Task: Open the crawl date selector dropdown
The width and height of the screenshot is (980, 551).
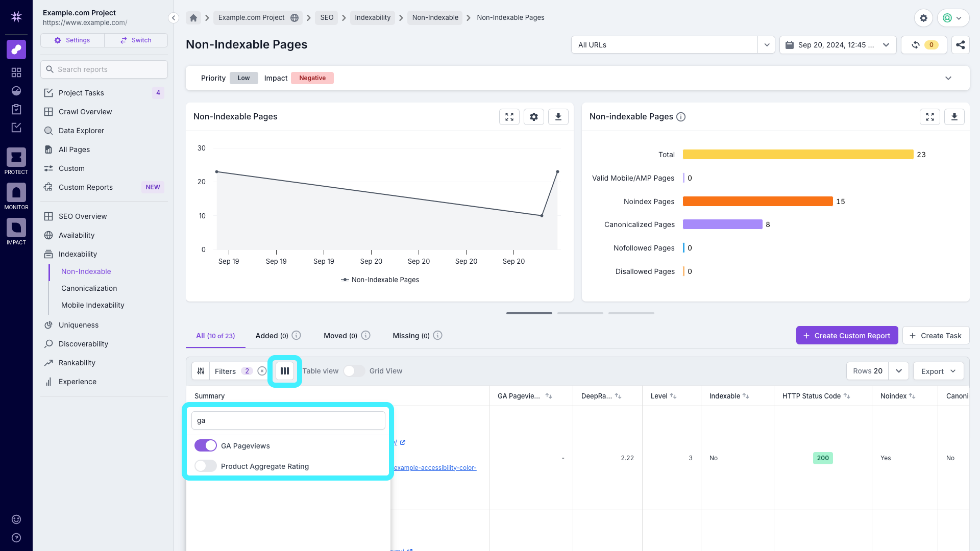Action: [886, 45]
